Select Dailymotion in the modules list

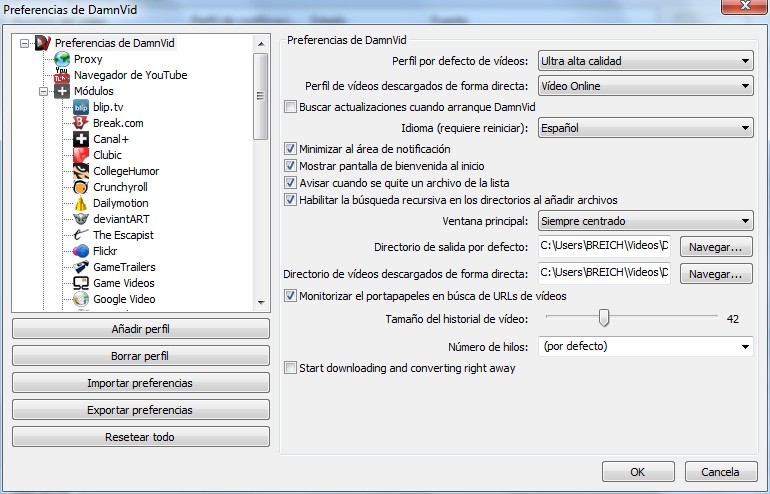(121, 203)
